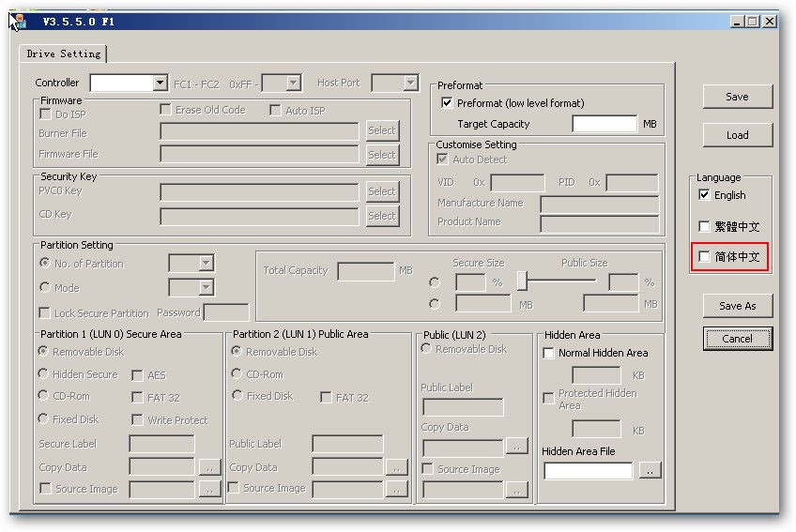Click the Burner File path field
This screenshot has height=532, width=796.
[x=259, y=131]
